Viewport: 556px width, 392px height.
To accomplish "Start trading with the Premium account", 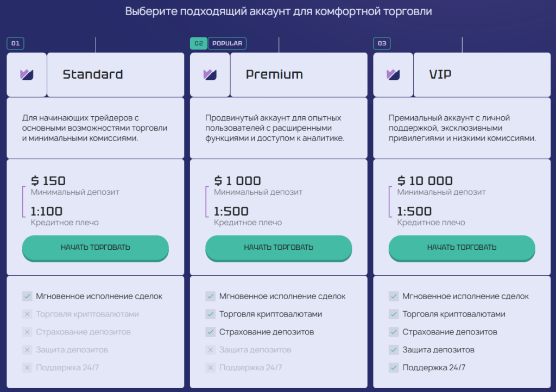I will [x=279, y=248].
